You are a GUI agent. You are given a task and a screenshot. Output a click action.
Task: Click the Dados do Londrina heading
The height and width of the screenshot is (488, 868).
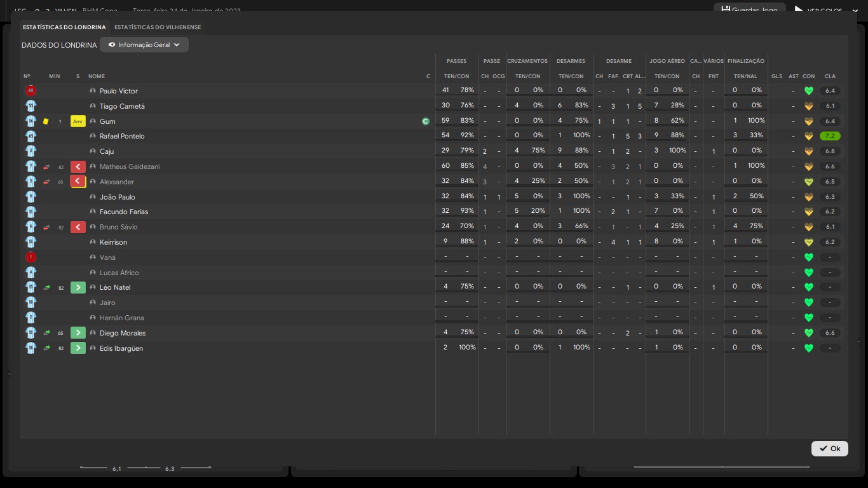59,45
